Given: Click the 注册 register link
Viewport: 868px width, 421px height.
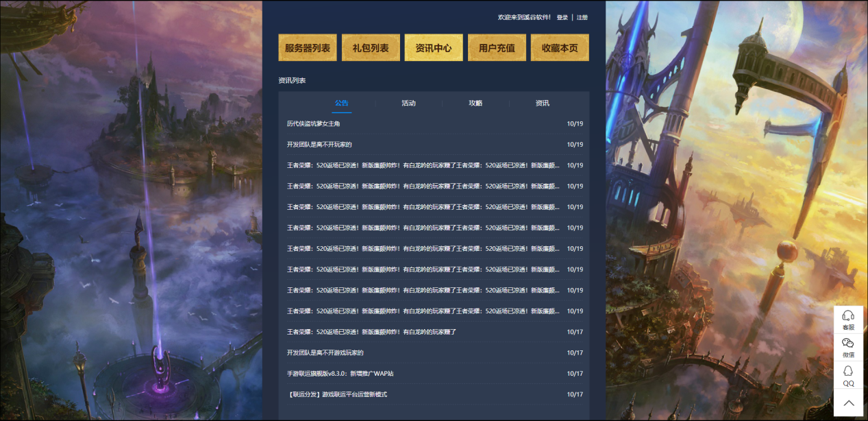Looking at the screenshot, I should [x=582, y=17].
